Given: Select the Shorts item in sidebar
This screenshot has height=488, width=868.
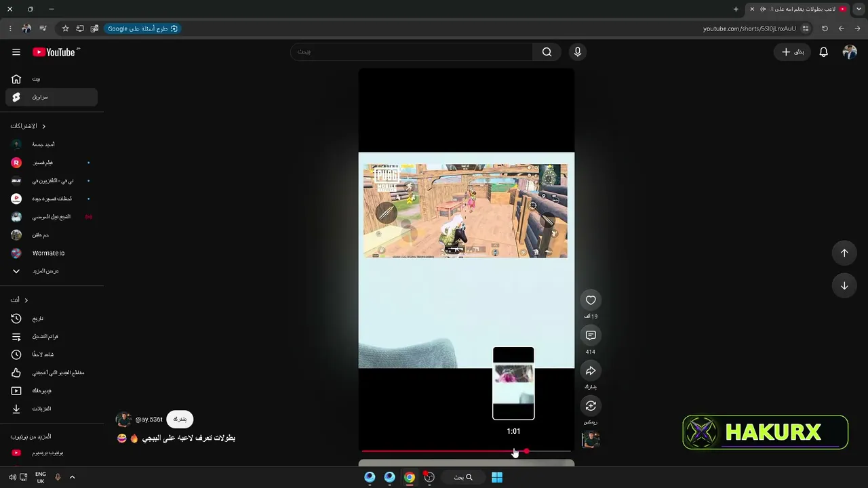Looking at the screenshot, I should [x=52, y=97].
